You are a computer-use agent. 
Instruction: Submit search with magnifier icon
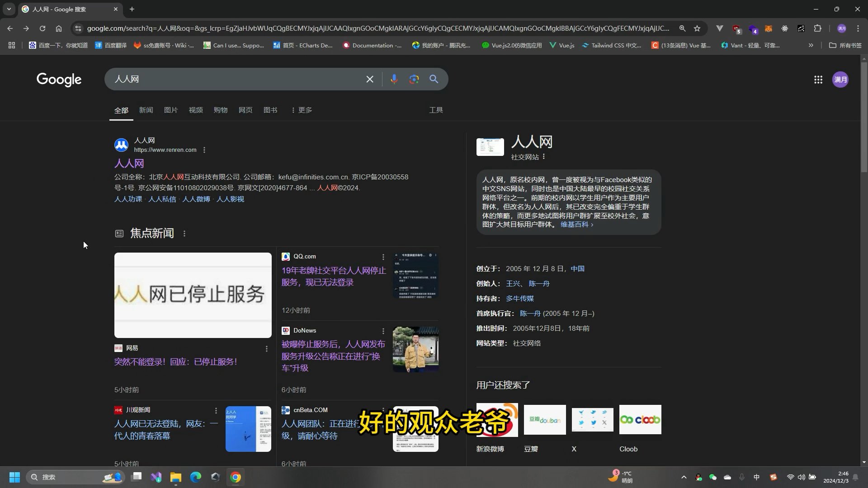[x=434, y=79]
